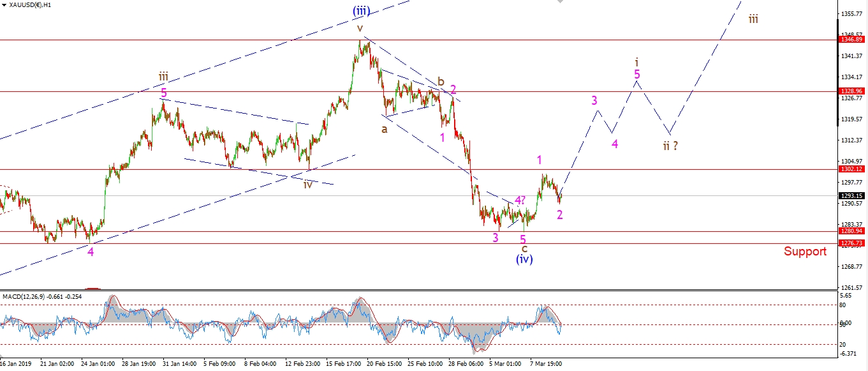Click the brown 'a' wave label

tap(385, 129)
